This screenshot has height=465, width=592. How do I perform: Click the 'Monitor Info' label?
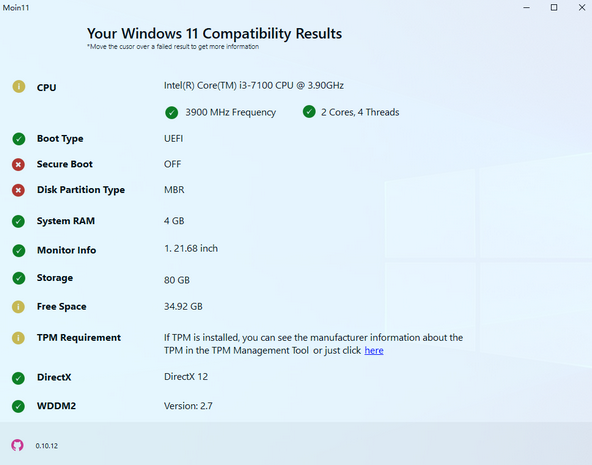pos(66,250)
